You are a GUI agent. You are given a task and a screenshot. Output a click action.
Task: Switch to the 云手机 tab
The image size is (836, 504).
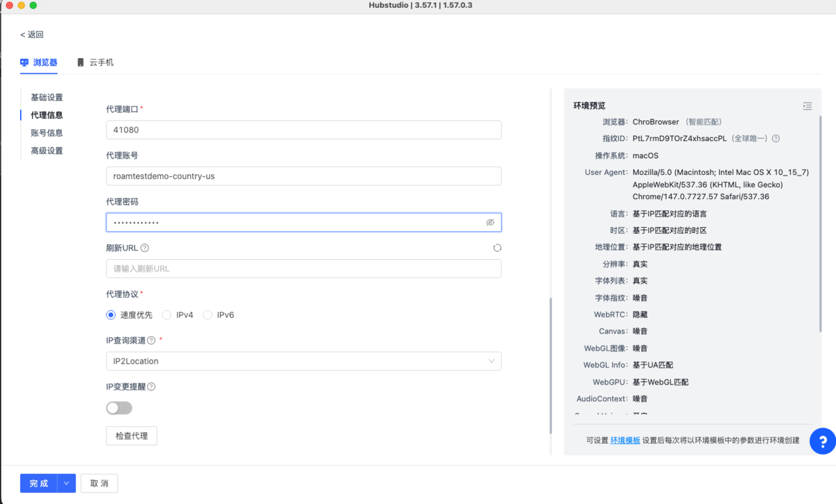tap(95, 63)
